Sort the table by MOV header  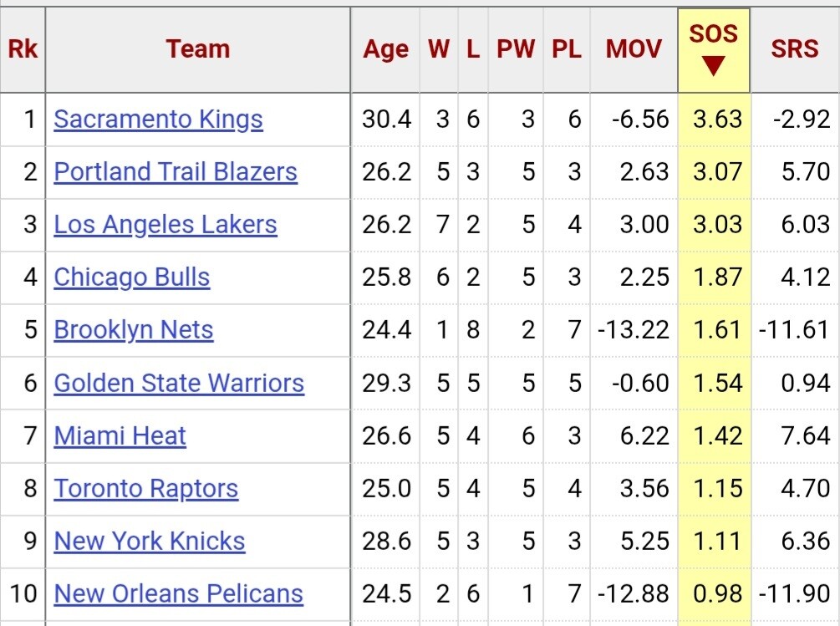(634, 49)
